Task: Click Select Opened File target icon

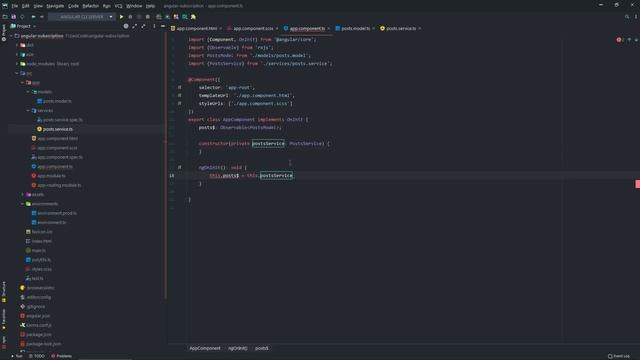Action: pyautogui.click(x=126, y=26)
